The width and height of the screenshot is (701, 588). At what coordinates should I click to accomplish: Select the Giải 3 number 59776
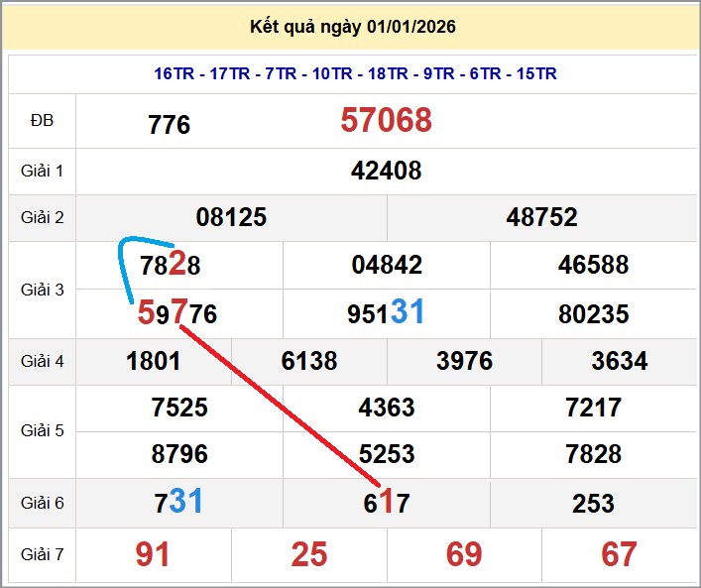177,314
